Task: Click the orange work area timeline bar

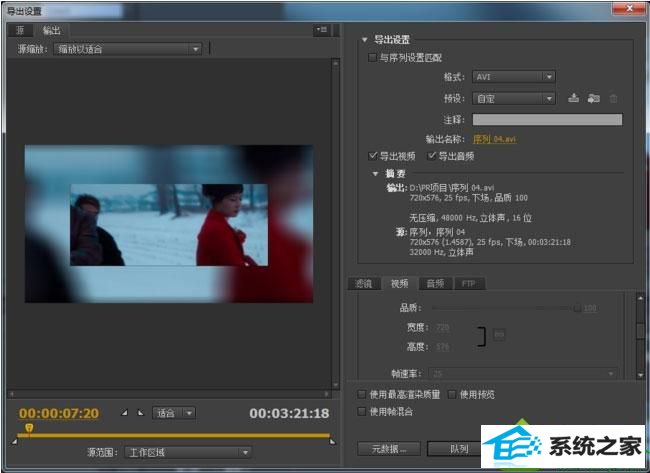Action: [x=174, y=435]
